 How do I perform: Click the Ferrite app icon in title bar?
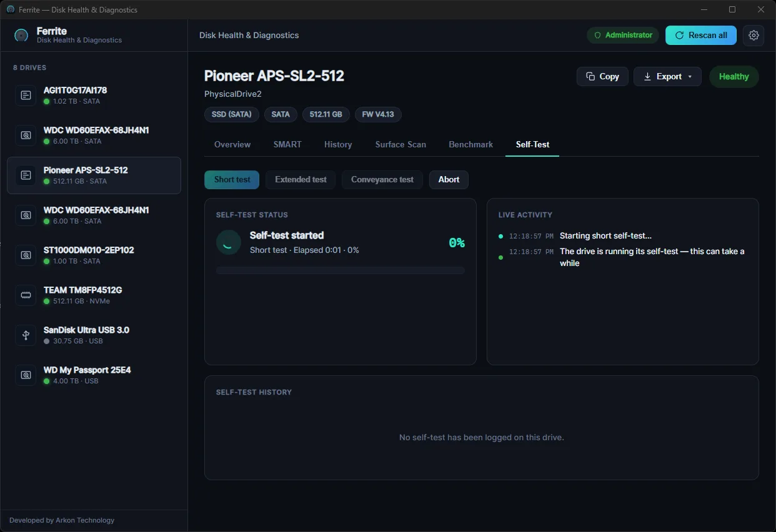point(10,9)
